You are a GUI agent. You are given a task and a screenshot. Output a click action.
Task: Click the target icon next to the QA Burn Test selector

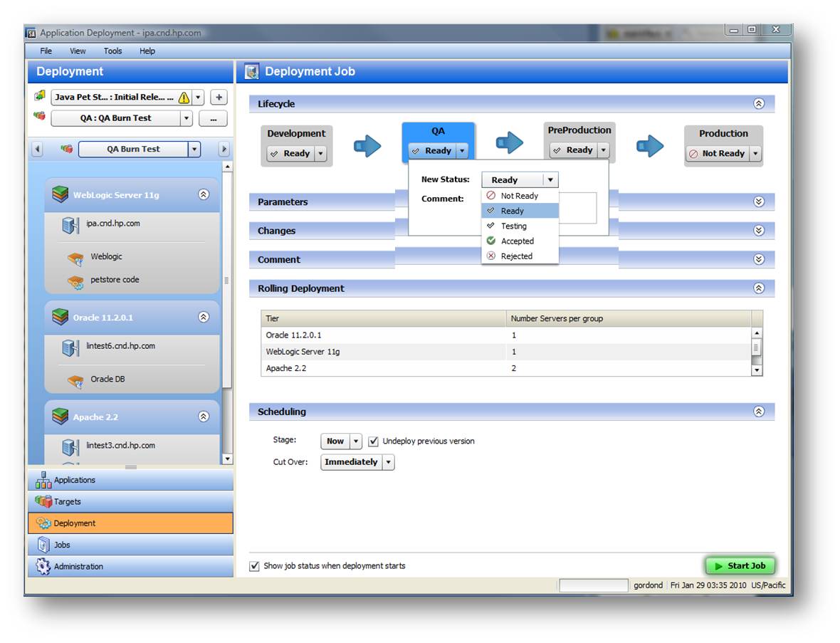[x=66, y=148]
